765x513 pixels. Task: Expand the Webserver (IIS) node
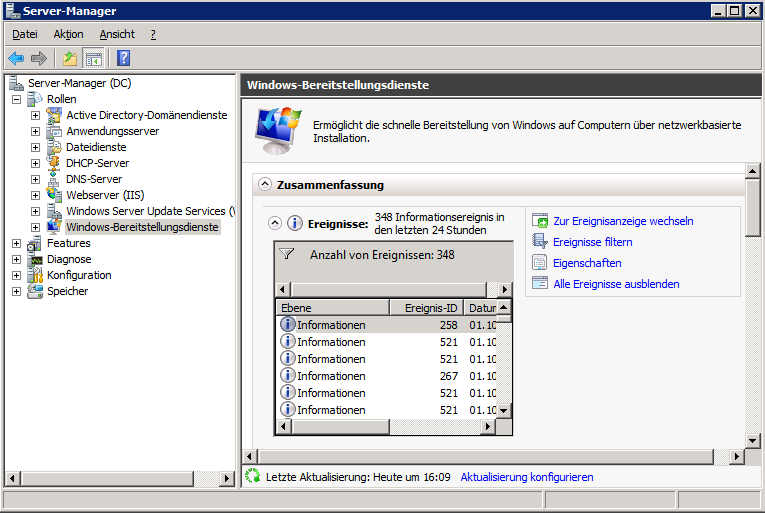[x=35, y=195]
